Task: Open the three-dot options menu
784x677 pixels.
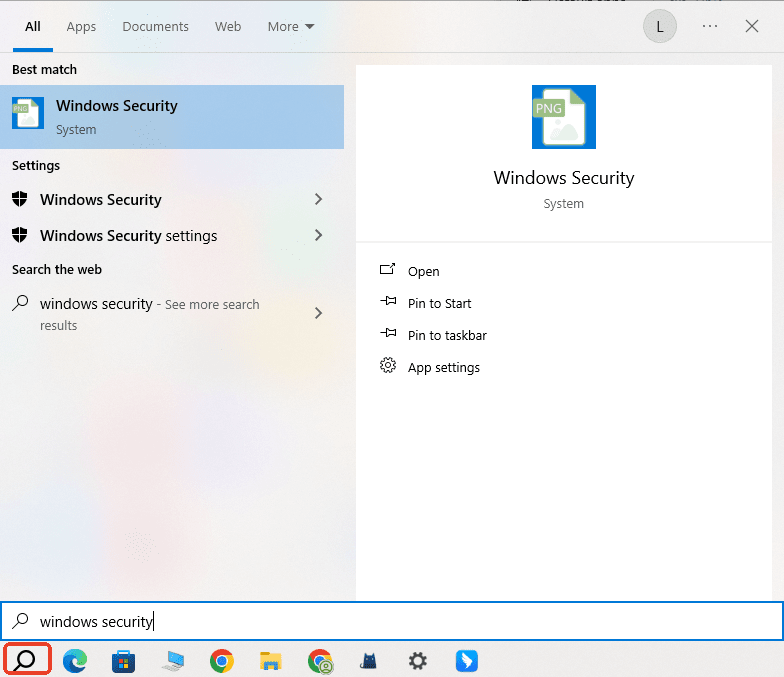Action: click(710, 27)
